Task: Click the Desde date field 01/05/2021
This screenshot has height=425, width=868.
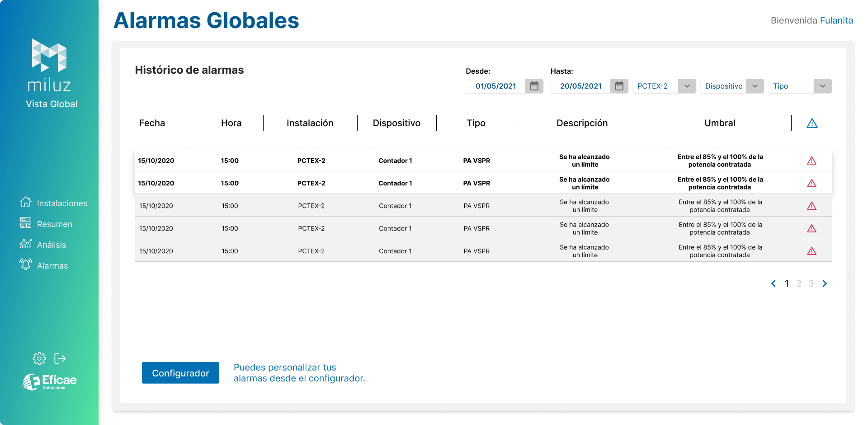Action: (495, 86)
